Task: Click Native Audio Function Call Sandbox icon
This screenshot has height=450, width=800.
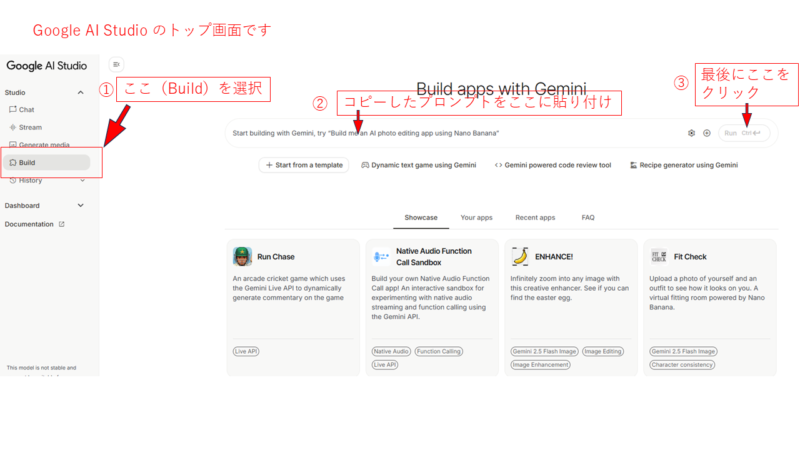Action: (381, 256)
